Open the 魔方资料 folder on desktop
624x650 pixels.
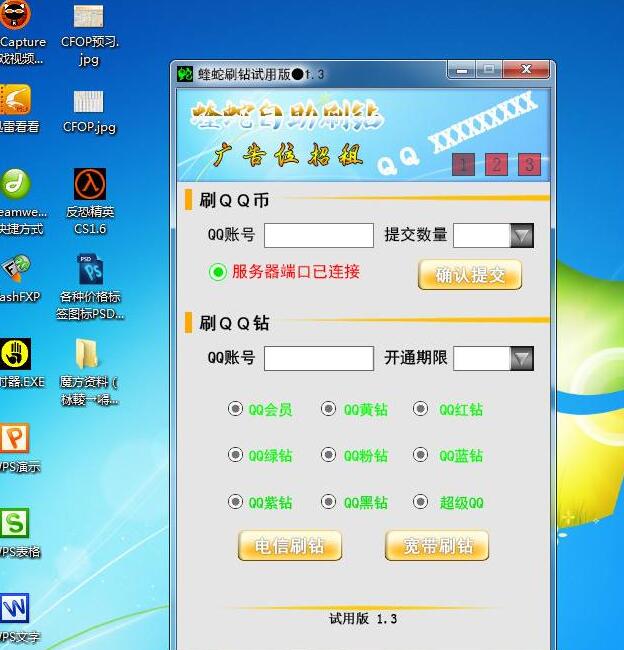[x=86, y=354]
